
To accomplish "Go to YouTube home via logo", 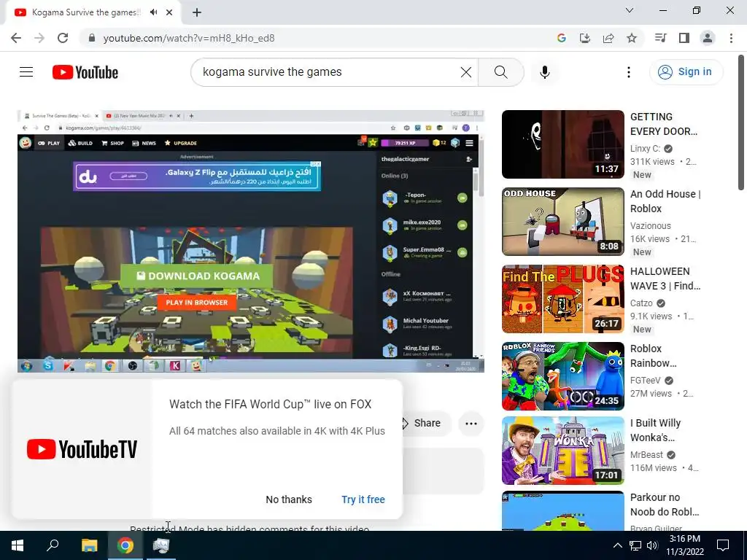I will (x=85, y=72).
